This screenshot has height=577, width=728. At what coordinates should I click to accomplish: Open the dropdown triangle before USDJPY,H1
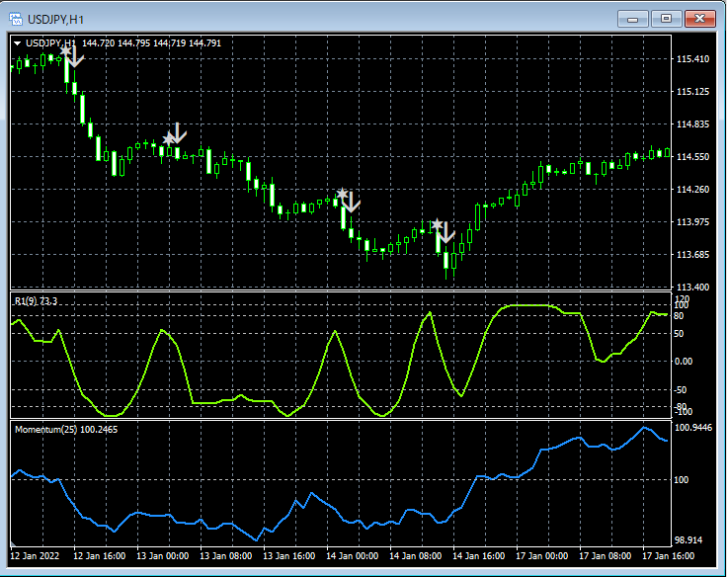18,42
